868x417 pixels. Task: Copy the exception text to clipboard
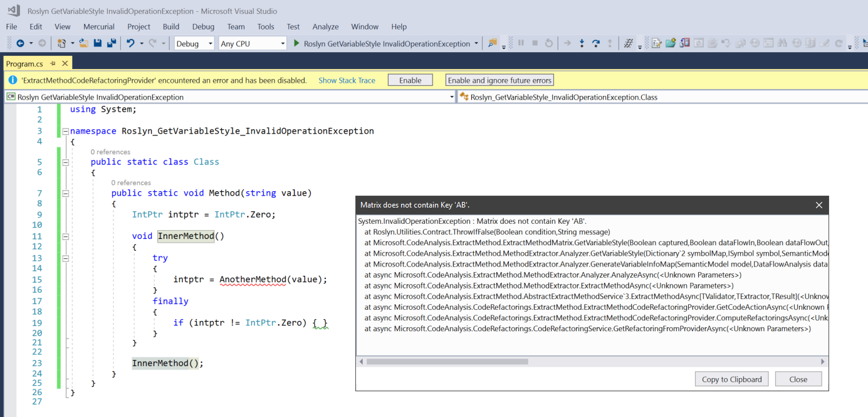(x=731, y=379)
